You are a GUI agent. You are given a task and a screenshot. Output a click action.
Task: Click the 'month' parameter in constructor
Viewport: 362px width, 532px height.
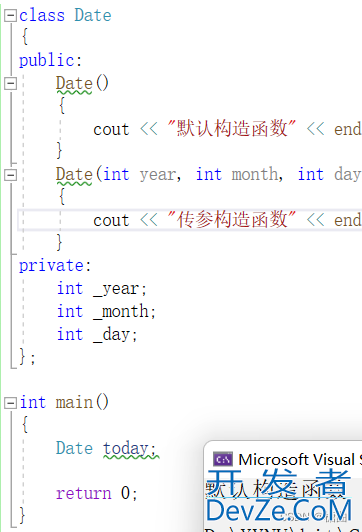(255, 175)
